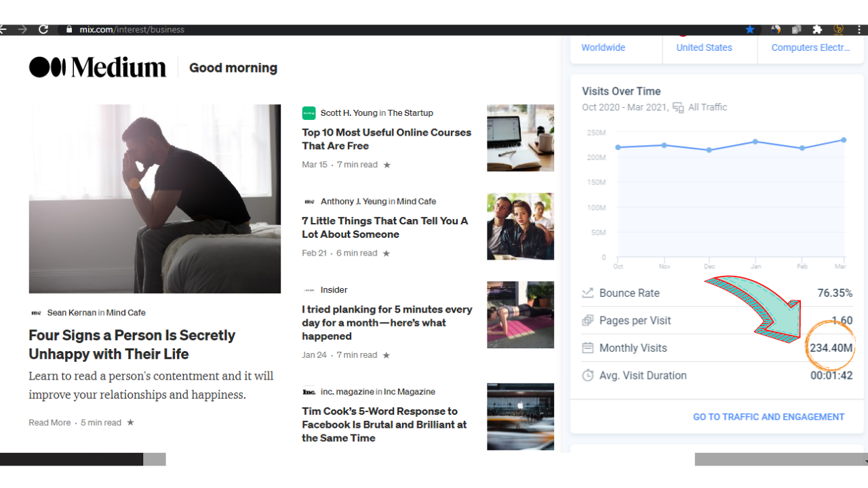The height and width of the screenshot is (488, 868).
Task: Click the Pages per Visit icon
Action: point(588,321)
